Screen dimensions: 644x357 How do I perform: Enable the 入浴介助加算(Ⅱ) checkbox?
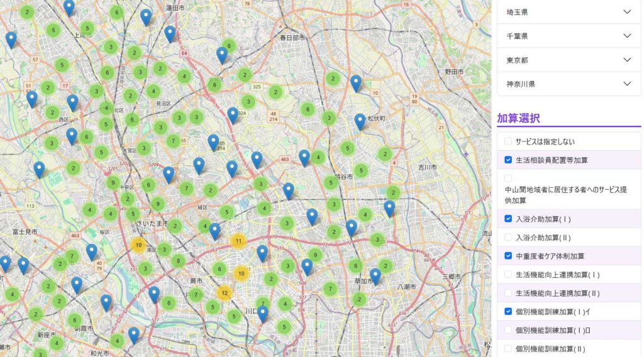tap(508, 237)
